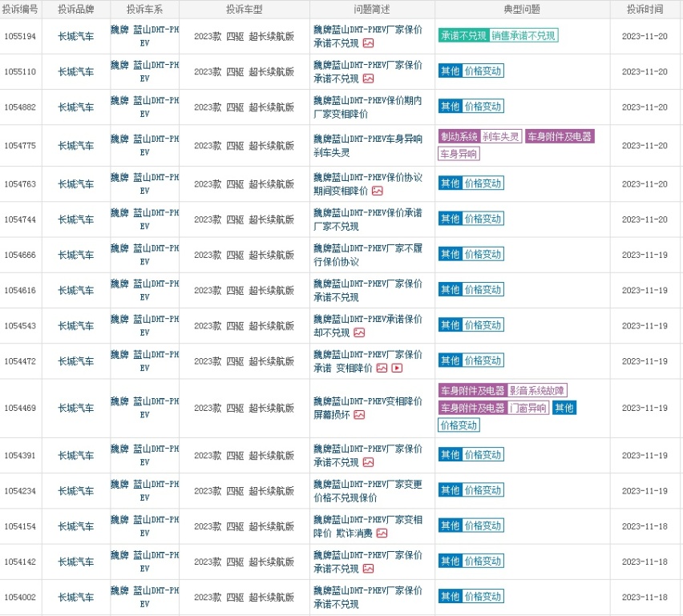The height and width of the screenshot is (616, 683).
Task: Open image icon for complaint 1054469
Action: pos(359,415)
